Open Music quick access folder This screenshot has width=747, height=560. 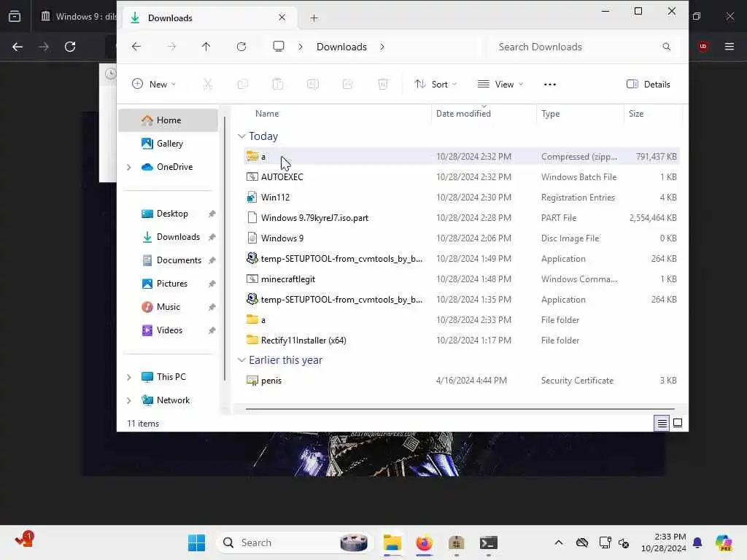click(169, 307)
